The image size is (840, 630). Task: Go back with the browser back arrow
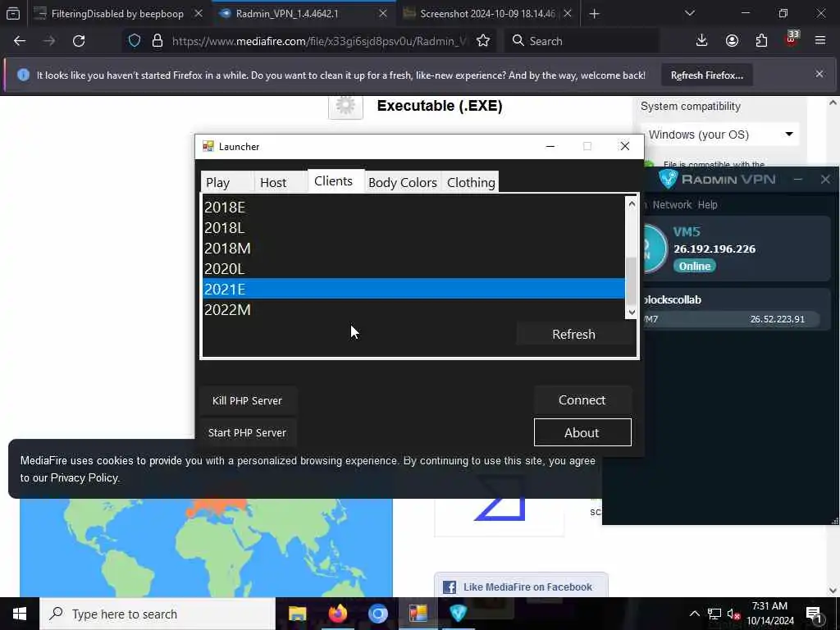point(20,41)
